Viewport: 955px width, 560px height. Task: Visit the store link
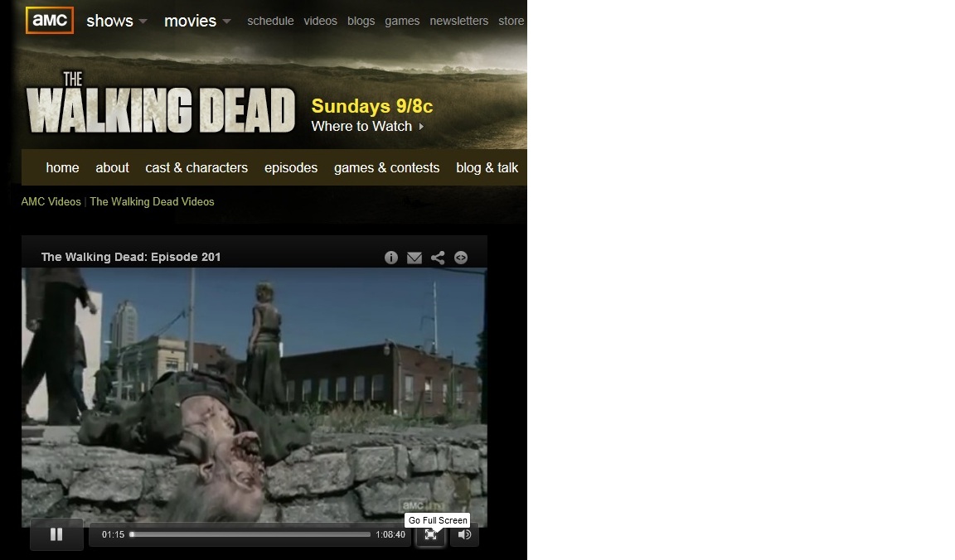click(x=511, y=21)
